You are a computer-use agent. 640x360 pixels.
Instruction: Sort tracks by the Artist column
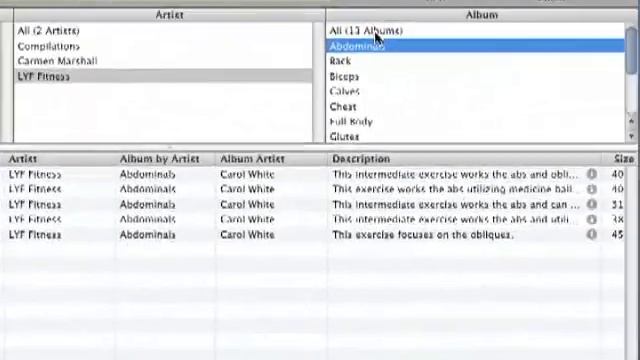pyautogui.click(x=59, y=159)
